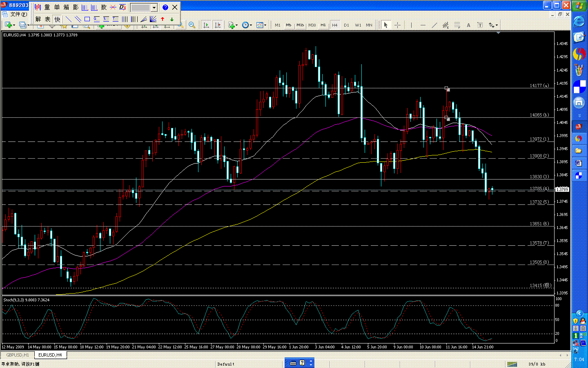The width and height of the screenshot is (588, 368).
Task: Open the gray combo box dropdown in floating toolbar
Action: 154,8
